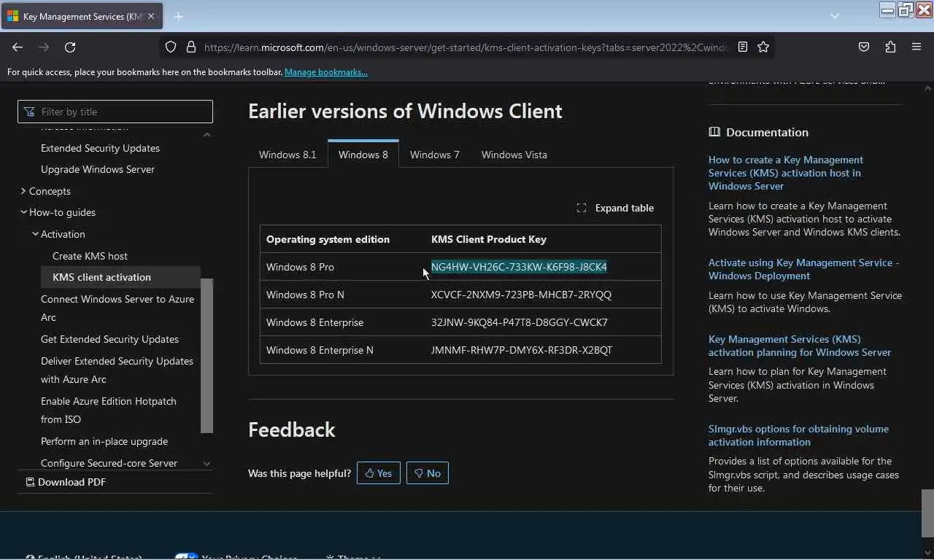Open Get Extended Security Updates page

click(109, 339)
